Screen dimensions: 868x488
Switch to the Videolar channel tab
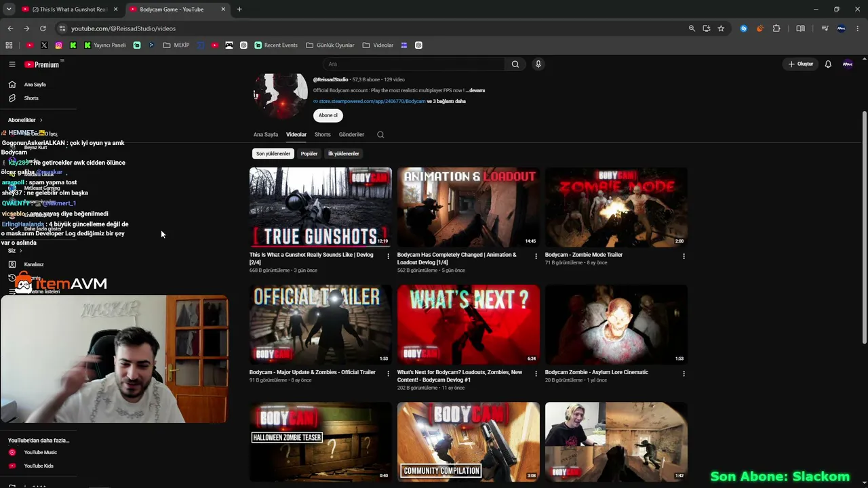tap(296, 135)
